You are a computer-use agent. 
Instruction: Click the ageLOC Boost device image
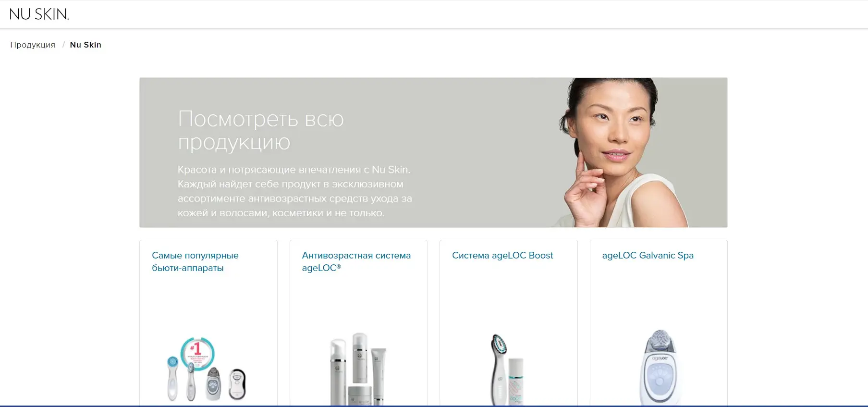coord(507,370)
